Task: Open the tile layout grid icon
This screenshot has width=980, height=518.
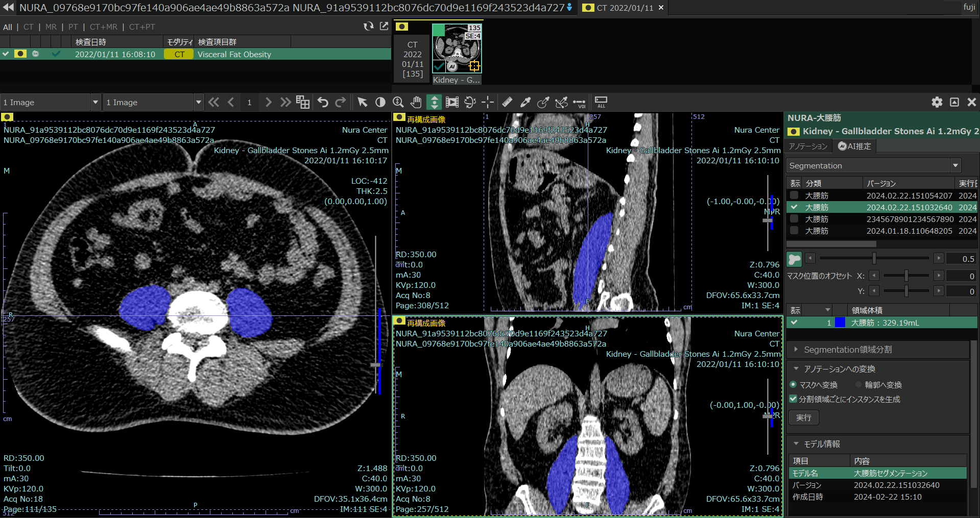Action: (303, 102)
